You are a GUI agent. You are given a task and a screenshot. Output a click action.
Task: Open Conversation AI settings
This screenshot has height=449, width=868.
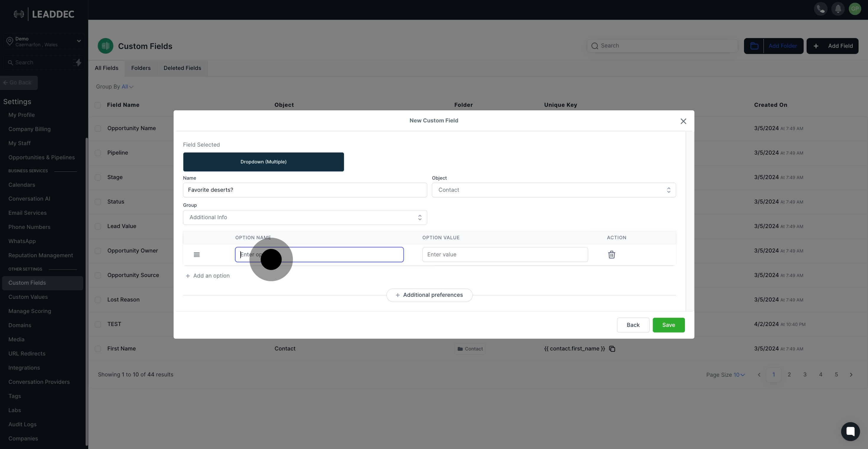pos(29,199)
